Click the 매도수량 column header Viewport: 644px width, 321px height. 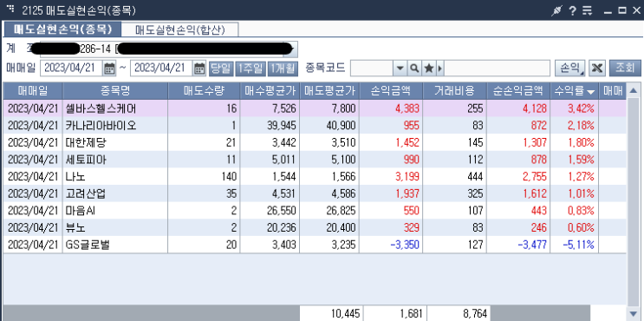(x=204, y=91)
